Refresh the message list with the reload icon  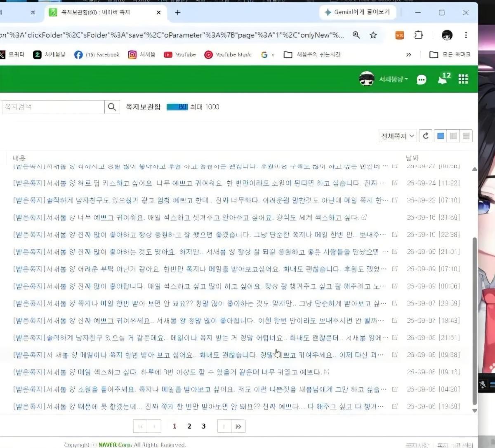click(426, 136)
